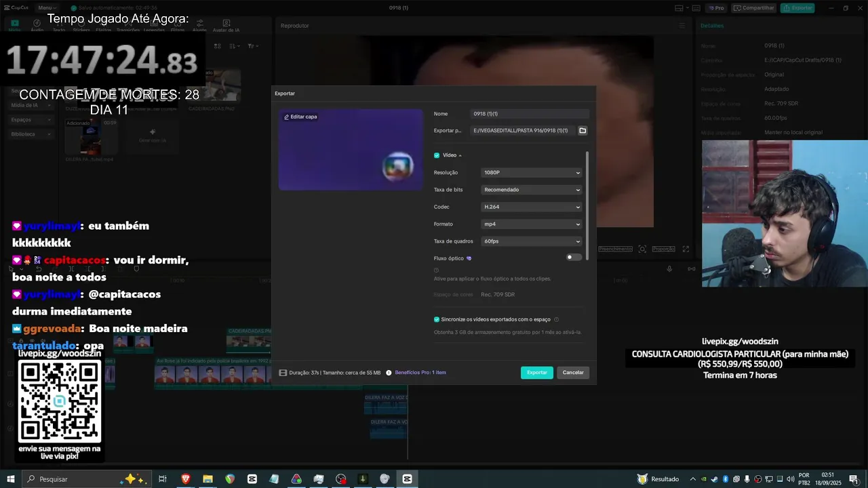
Task: Open Windows Start menu
Action: click(11, 479)
